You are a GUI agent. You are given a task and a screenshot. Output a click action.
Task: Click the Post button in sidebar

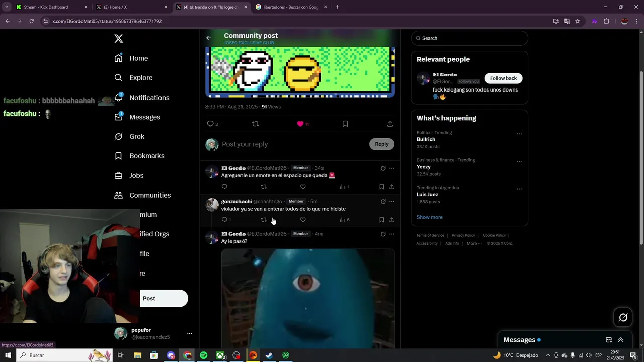click(x=164, y=298)
